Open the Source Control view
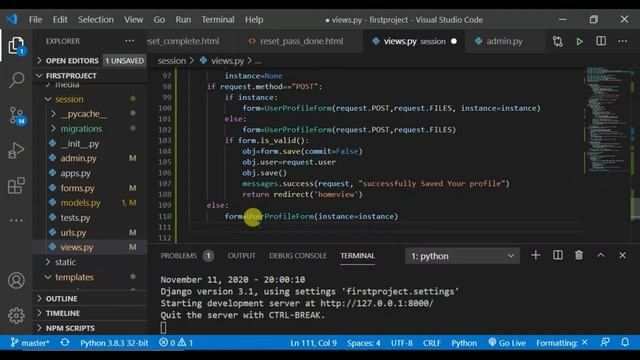This screenshot has width=640, height=360. pyautogui.click(x=16, y=116)
